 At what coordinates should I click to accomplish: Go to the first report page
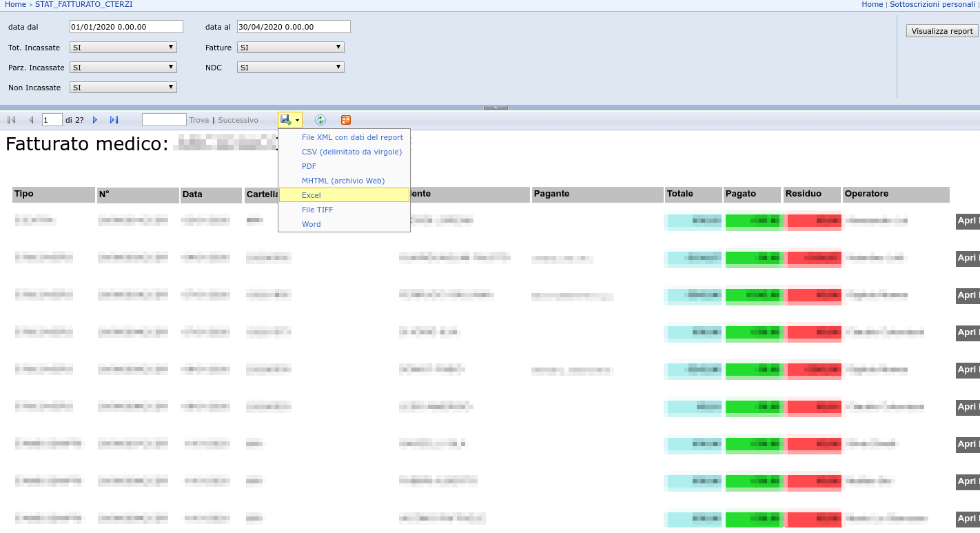click(12, 120)
